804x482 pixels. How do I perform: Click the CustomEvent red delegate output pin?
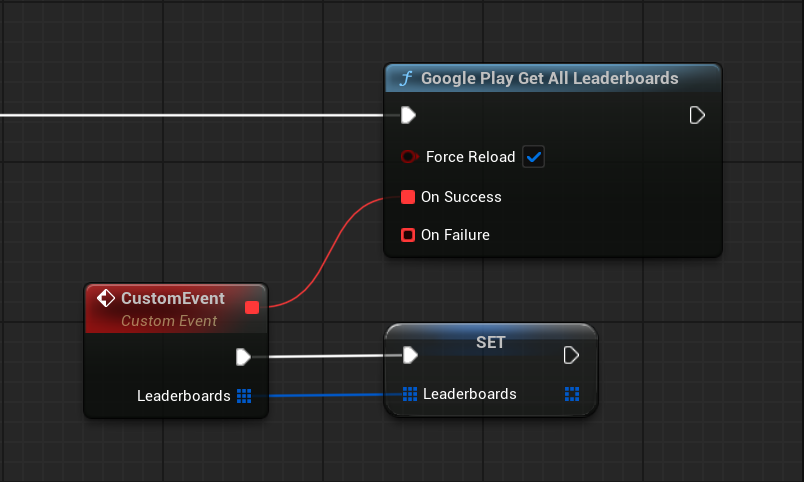click(x=252, y=307)
